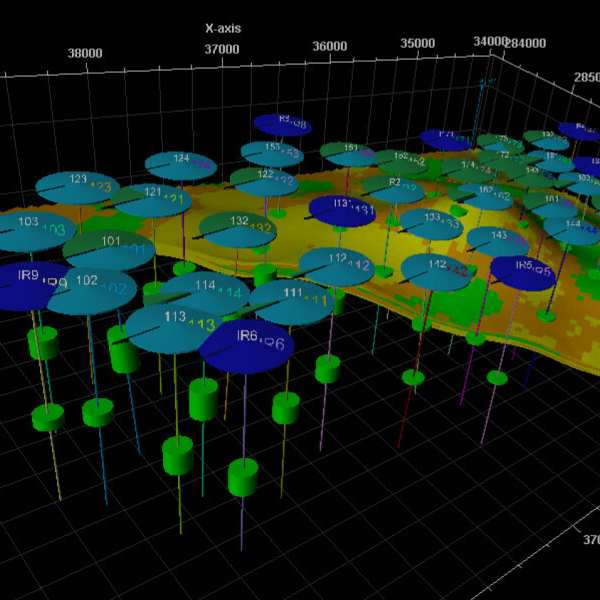Click the well disc labeled 112
The width and height of the screenshot is (600, 600).
click(337, 267)
